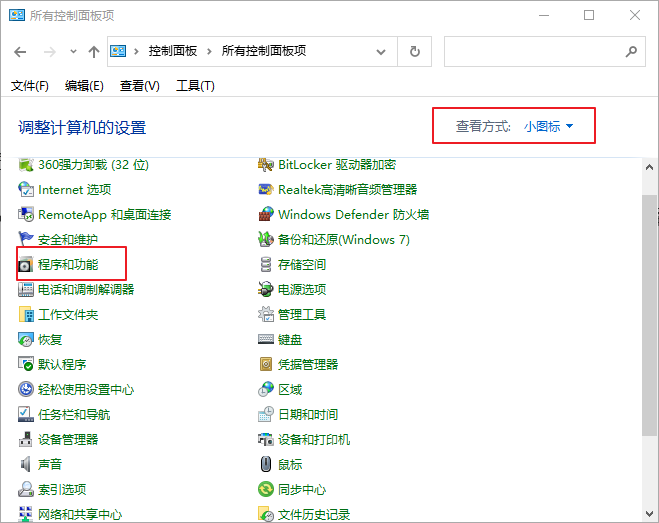Click the Realtek高清晰音频管理器 icon
Viewport: 659px width, 523px height.
pyautogui.click(x=266, y=190)
